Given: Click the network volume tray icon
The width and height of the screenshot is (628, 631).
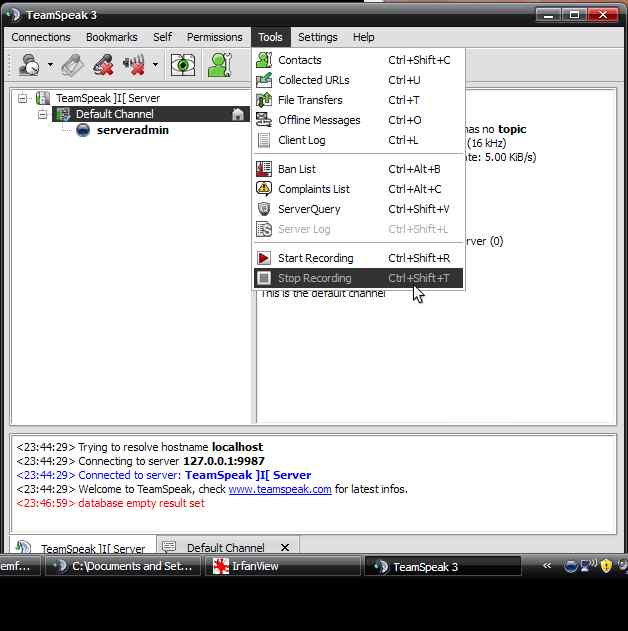Looking at the screenshot, I should [x=589, y=566].
